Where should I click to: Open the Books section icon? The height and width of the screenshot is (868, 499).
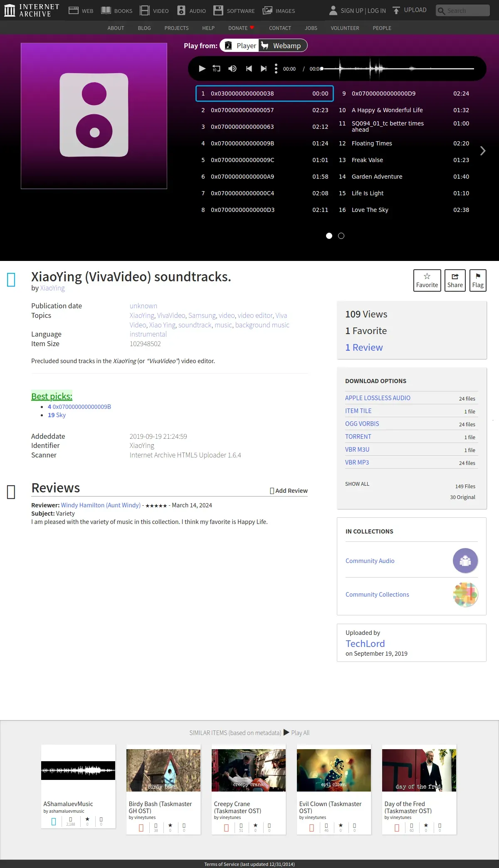click(106, 10)
